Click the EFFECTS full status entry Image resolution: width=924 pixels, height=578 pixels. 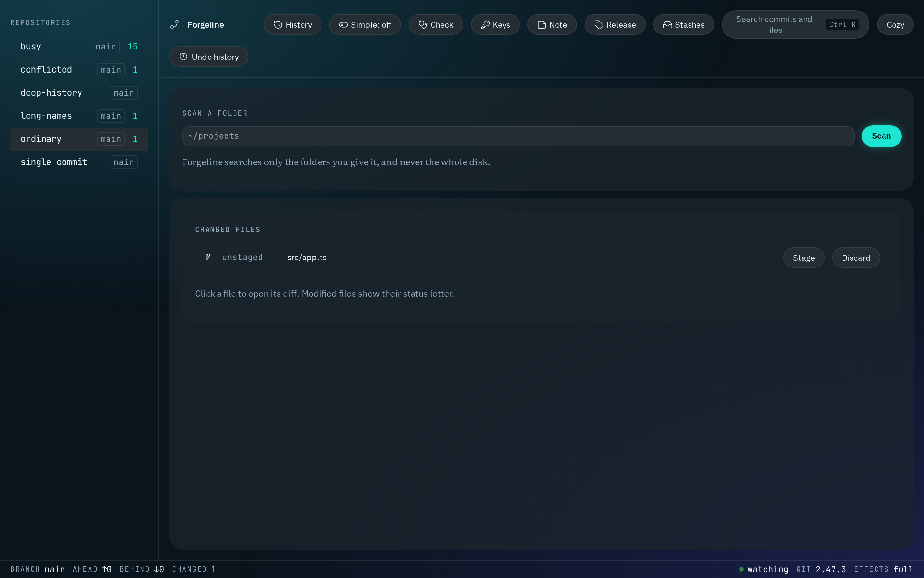[x=884, y=569]
